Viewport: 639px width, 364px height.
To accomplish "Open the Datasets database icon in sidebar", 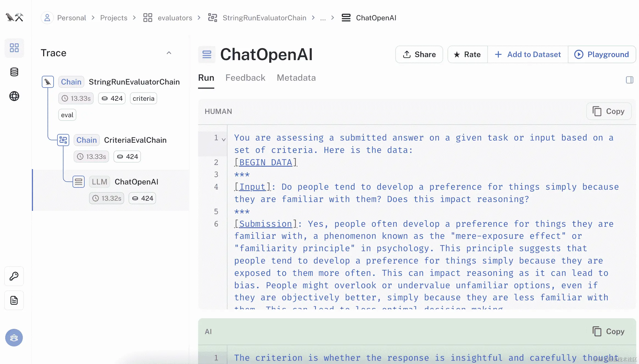I will [x=14, y=72].
